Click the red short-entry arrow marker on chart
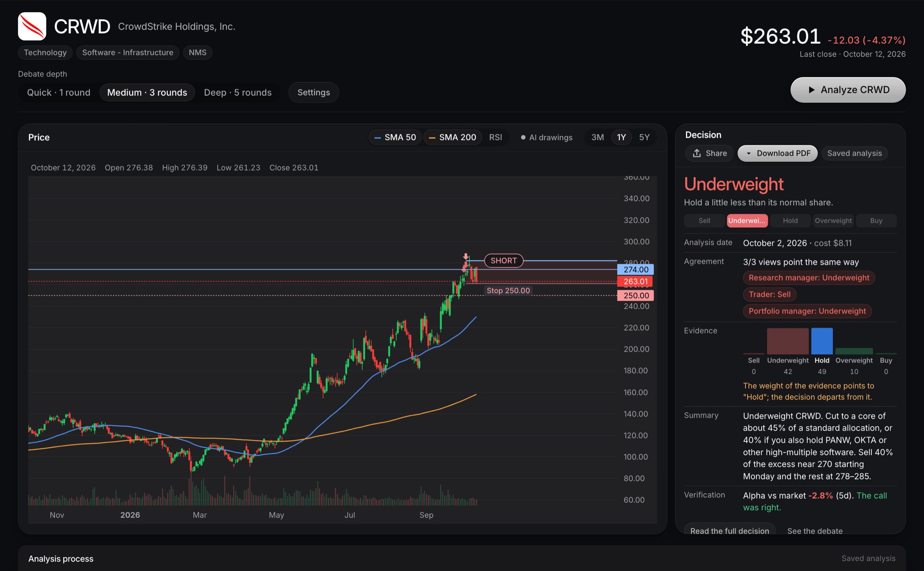 pos(466,256)
